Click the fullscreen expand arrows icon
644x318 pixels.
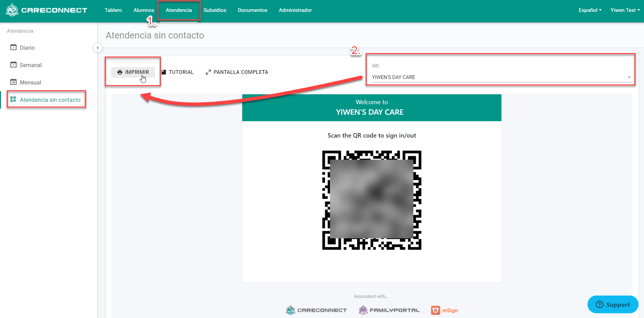(x=208, y=72)
